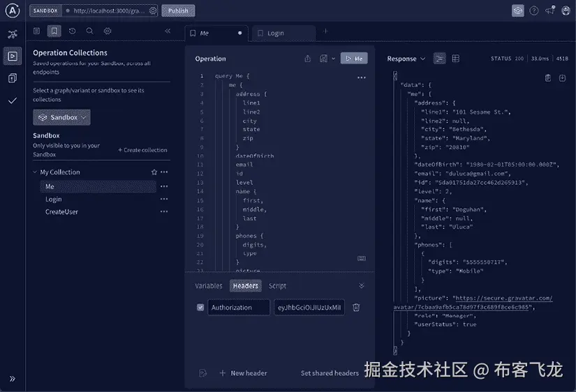Switch to the Login operation tab
This screenshot has width=576, height=392.
283,33
